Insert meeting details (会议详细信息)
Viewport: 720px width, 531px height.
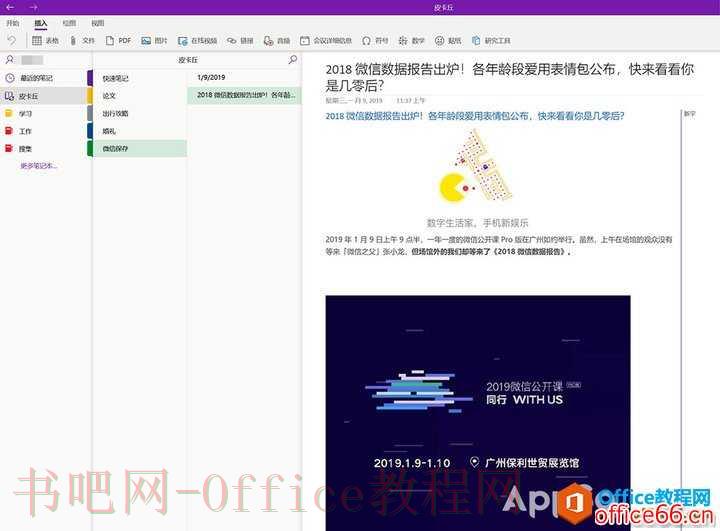pyautogui.click(x=326, y=40)
